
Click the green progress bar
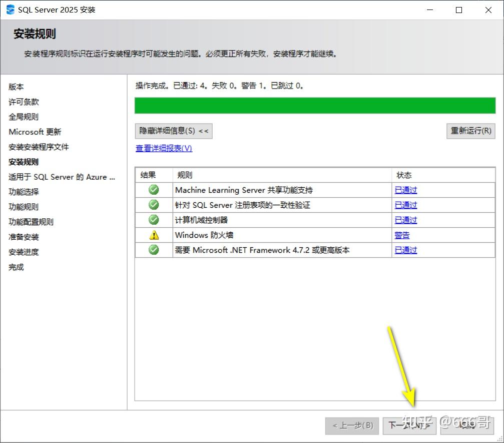coord(315,106)
